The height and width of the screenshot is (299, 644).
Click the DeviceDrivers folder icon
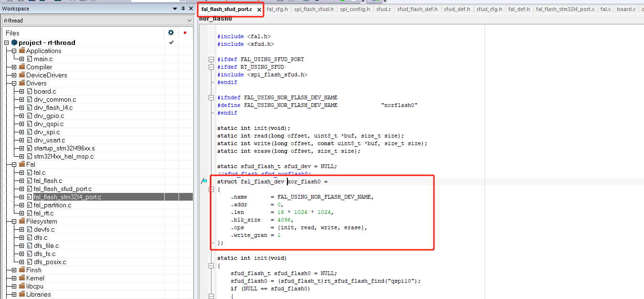click(x=22, y=75)
